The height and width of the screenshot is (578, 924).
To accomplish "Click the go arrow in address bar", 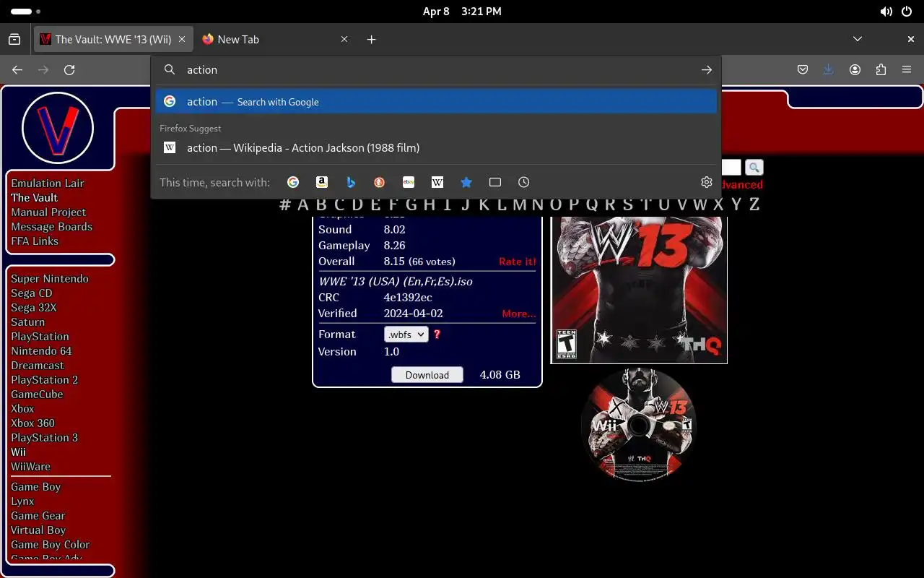I will (x=706, y=70).
